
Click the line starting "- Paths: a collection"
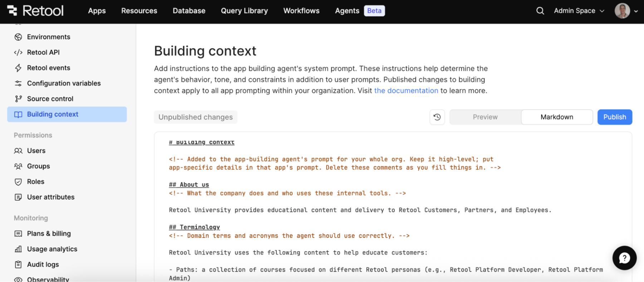click(x=386, y=274)
